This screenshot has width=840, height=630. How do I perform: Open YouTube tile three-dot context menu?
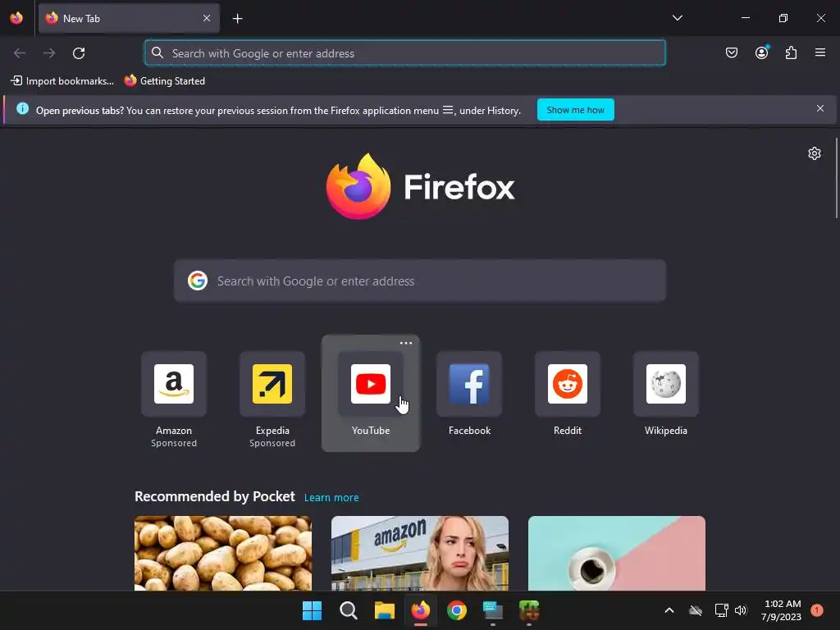[406, 343]
